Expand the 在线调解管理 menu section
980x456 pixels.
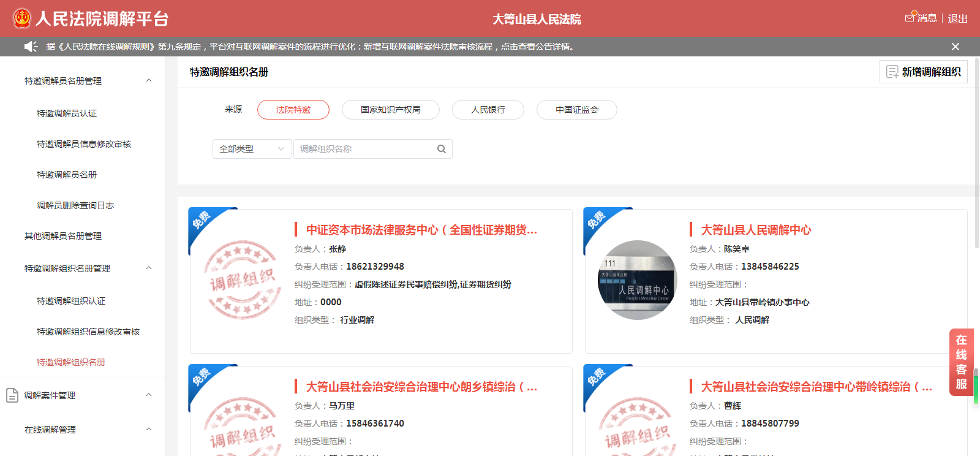[148, 430]
